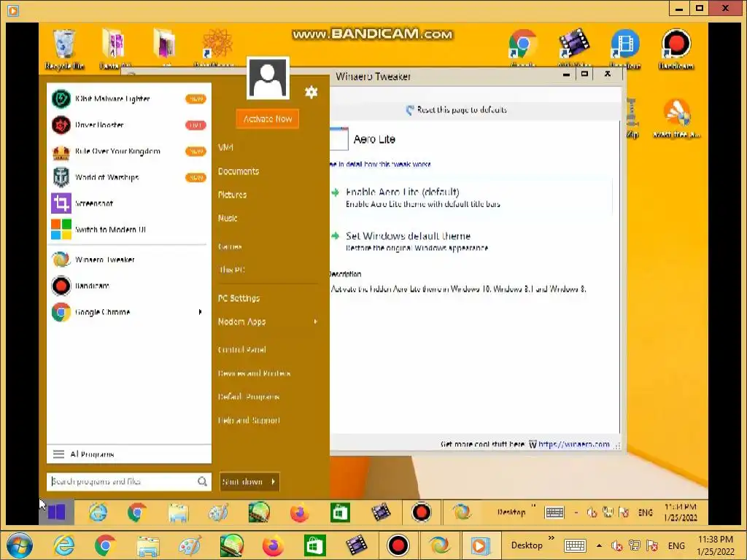
Task: Open Recycle Bin on recorded desktop
Action: coord(64,48)
